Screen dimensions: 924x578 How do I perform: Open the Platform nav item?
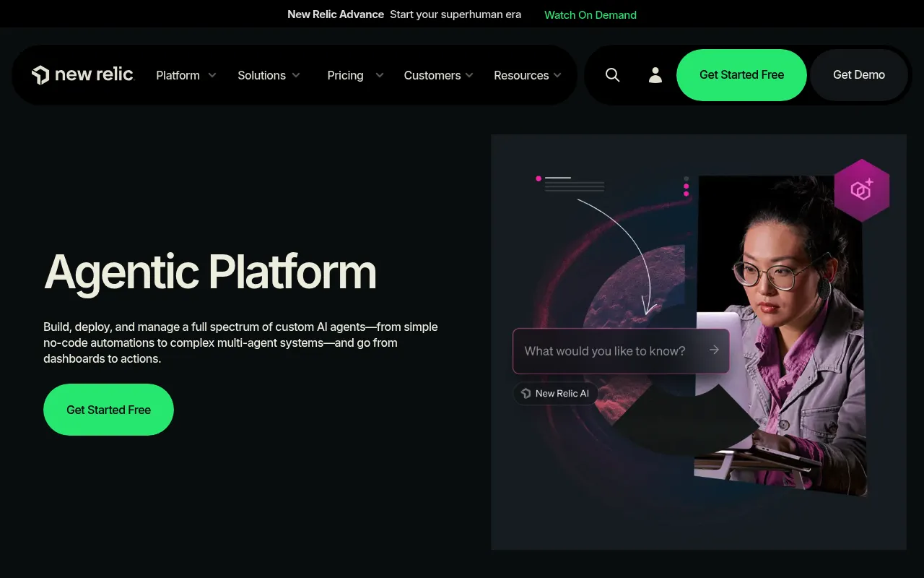click(178, 75)
